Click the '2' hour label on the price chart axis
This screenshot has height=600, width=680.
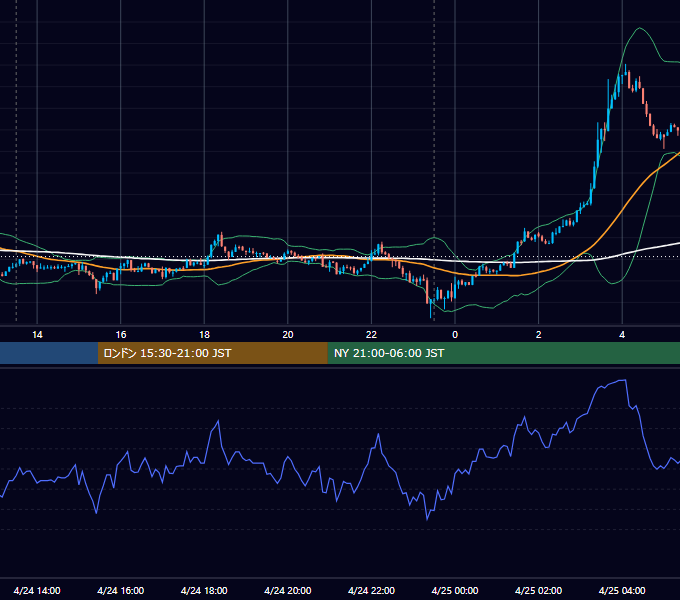point(539,335)
